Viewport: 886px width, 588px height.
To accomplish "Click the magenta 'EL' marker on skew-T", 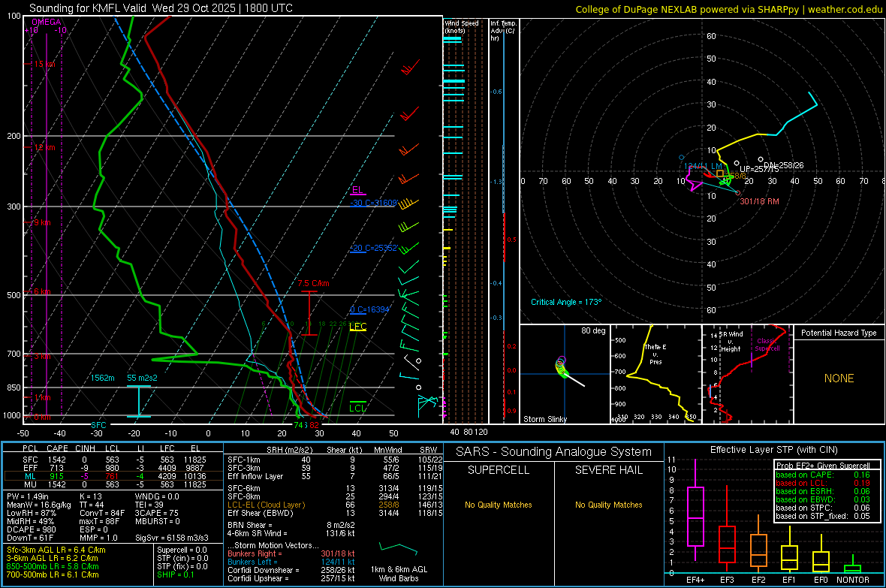I will point(357,190).
